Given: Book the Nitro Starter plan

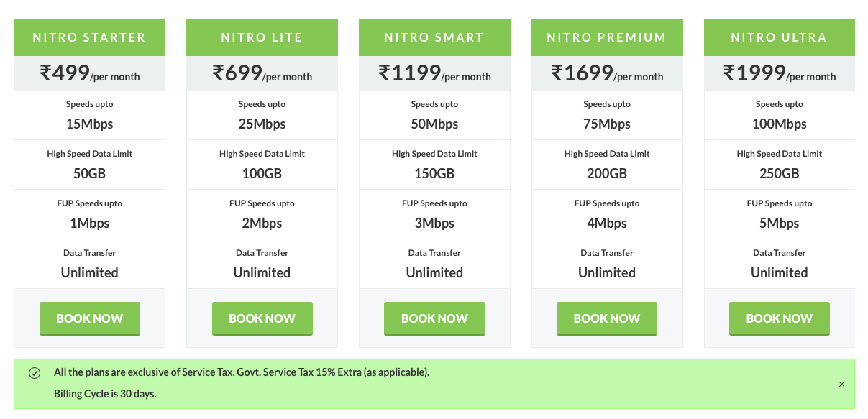Looking at the screenshot, I should (90, 318).
